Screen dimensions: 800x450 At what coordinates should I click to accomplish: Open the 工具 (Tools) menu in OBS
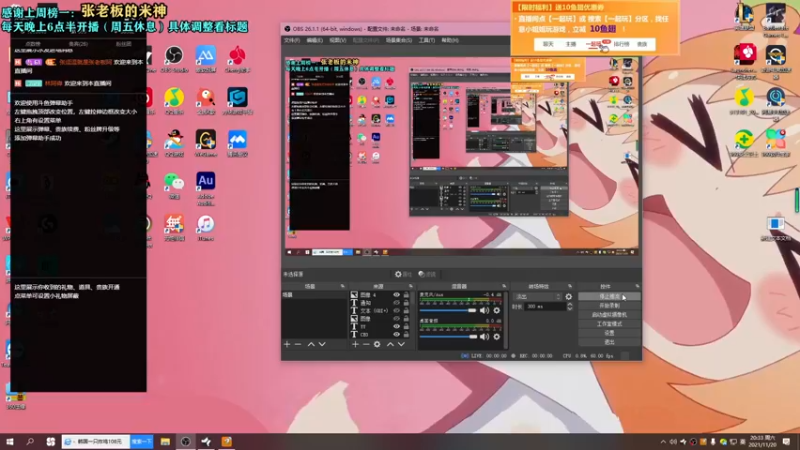427,40
